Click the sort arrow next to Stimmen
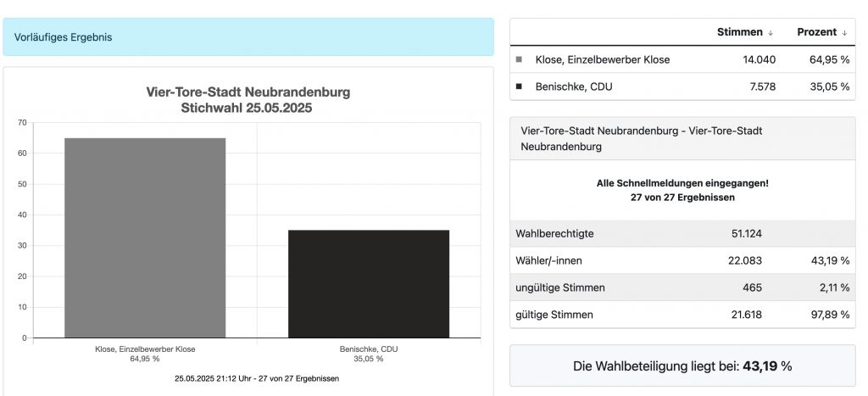868x396 pixels. (771, 33)
